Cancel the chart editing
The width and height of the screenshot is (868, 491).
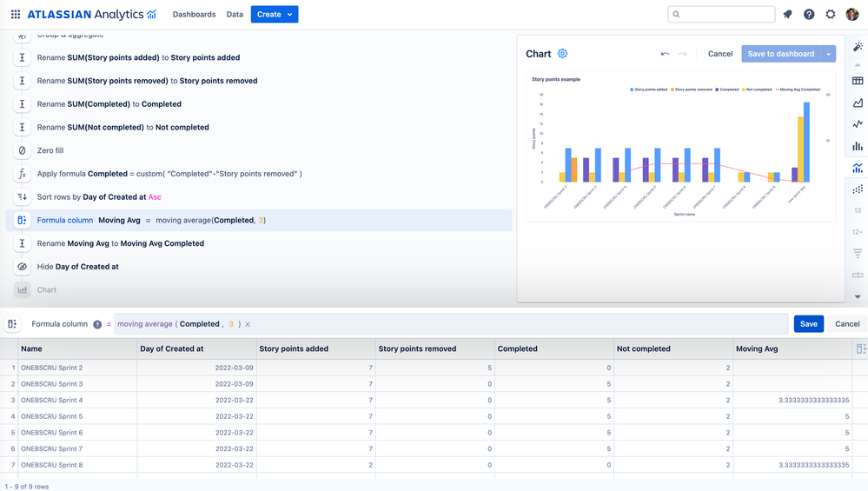click(x=719, y=54)
